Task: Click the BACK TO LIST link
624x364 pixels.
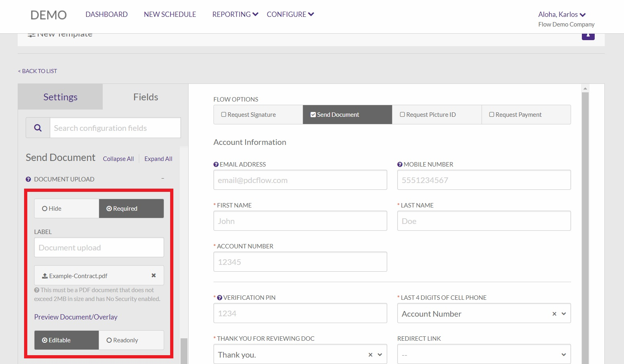Action: [37, 71]
